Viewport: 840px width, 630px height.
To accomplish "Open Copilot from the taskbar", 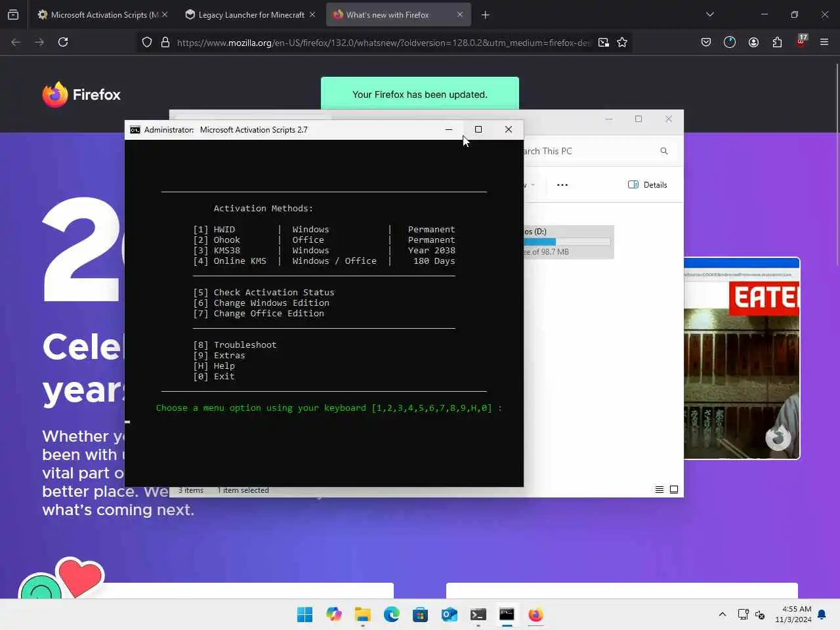I will pyautogui.click(x=334, y=614).
